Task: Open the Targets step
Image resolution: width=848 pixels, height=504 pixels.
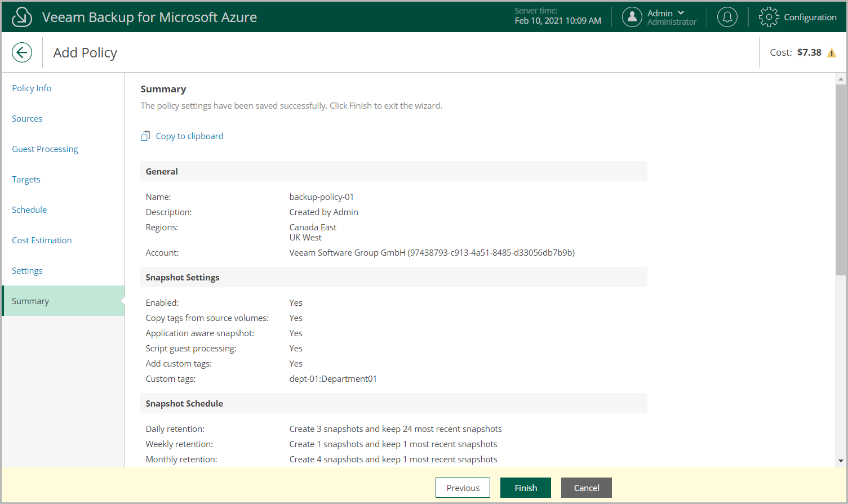Action: 26,180
